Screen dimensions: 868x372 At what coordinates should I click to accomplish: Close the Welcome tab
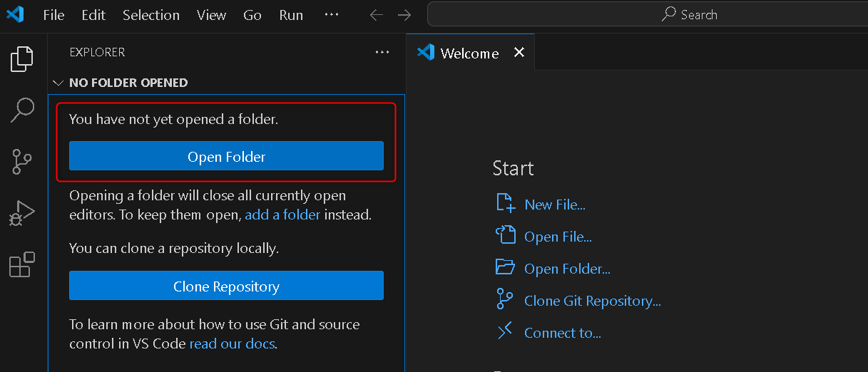519,53
